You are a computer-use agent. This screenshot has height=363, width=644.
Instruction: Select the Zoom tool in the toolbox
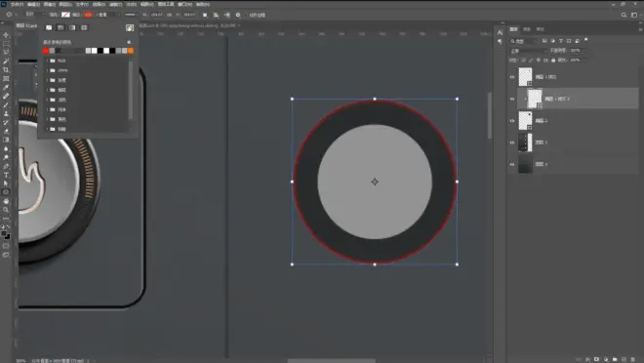pos(6,210)
